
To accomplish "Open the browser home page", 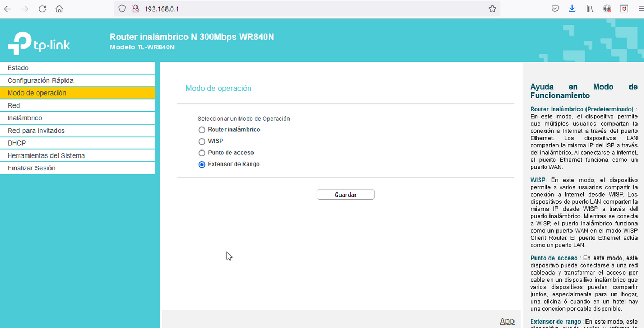I will coord(59,8).
